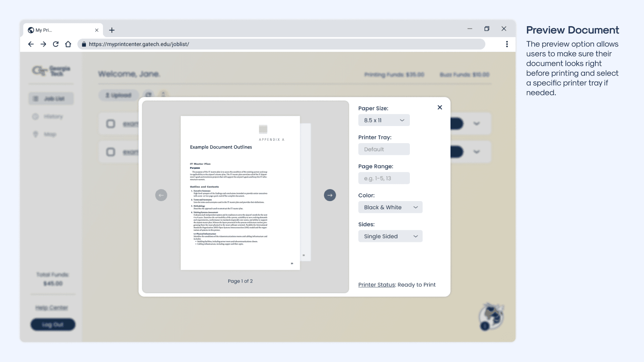644x362 pixels.
Task: Click the browser forward arrow
Action: point(43,44)
